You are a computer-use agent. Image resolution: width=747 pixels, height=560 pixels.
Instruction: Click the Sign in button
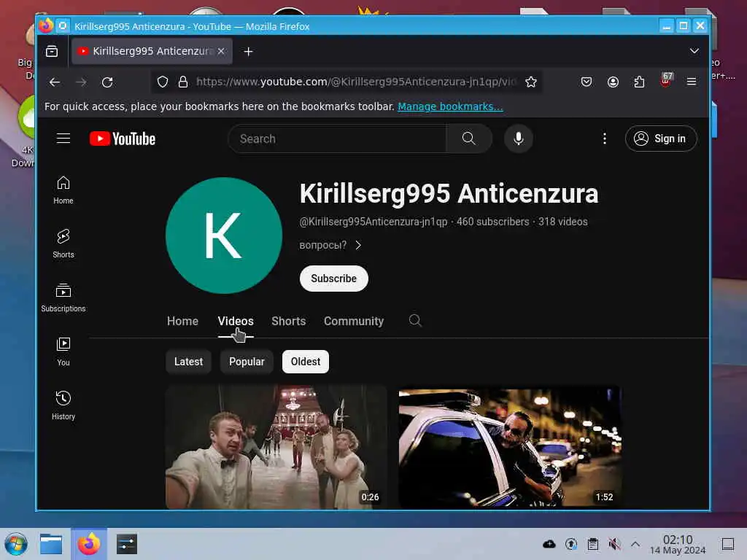click(661, 139)
